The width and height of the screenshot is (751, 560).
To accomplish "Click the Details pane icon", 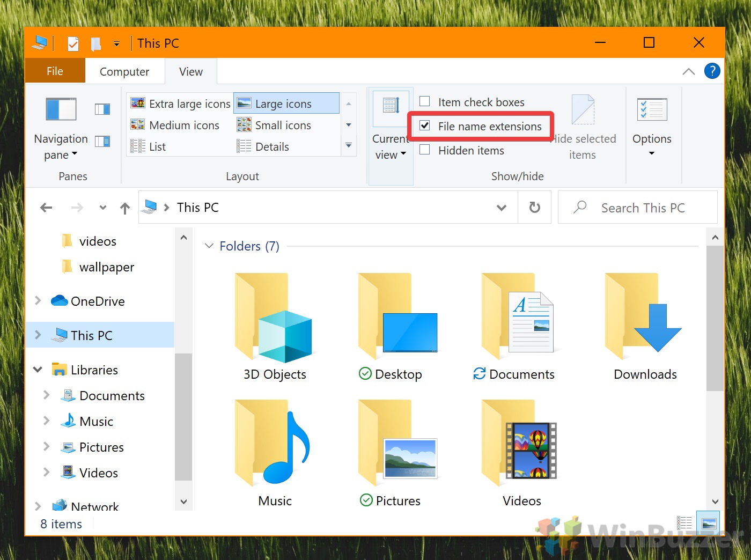I will tap(102, 141).
